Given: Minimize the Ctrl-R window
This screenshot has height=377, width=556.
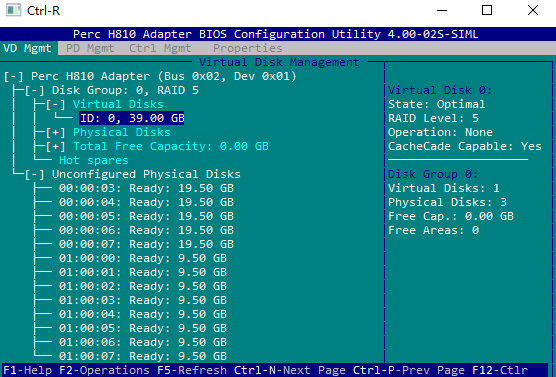Looking at the screenshot, I should click(442, 10).
